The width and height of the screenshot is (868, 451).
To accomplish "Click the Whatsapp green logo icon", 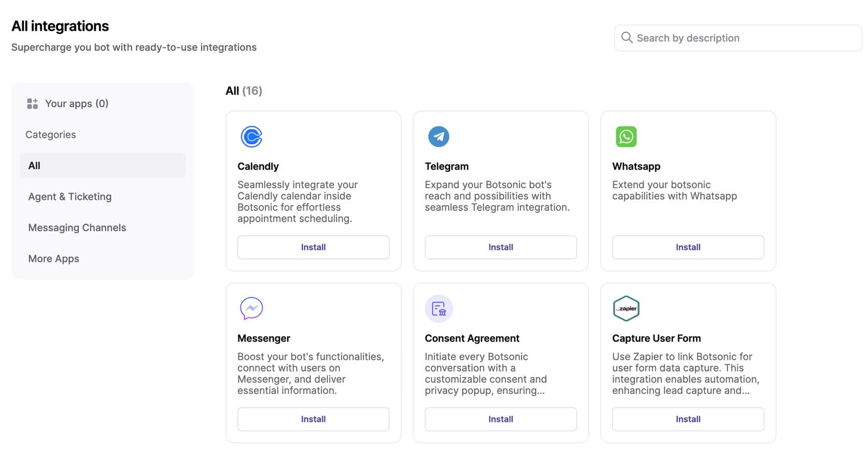I will (x=626, y=137).
